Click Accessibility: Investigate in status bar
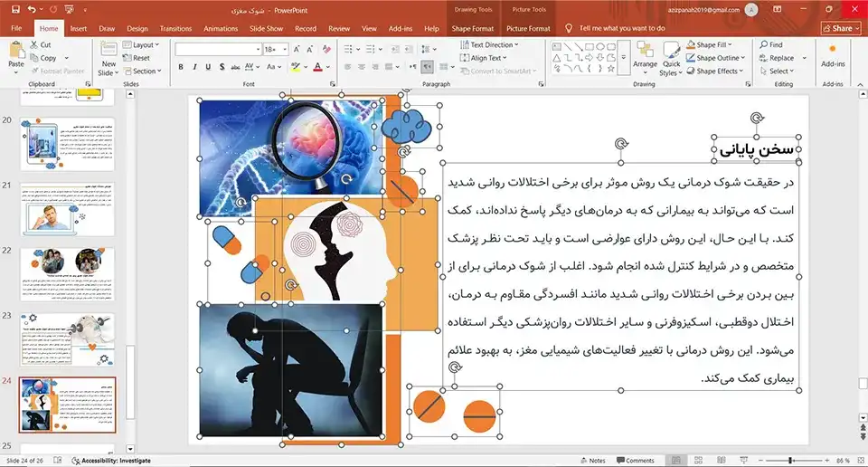The image size is (868, 467). coord(111,461)
